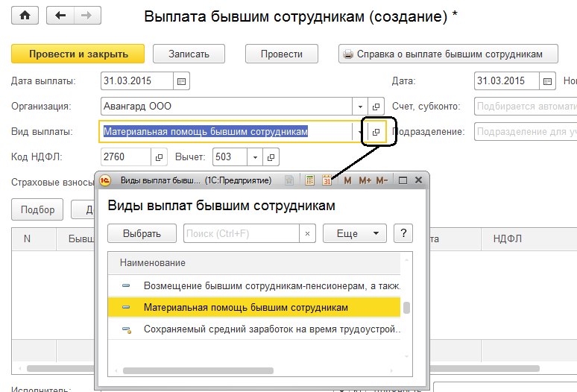
Task: Click the Поиск (Ctrl+F) search field
Action: [x=242, y=233]
